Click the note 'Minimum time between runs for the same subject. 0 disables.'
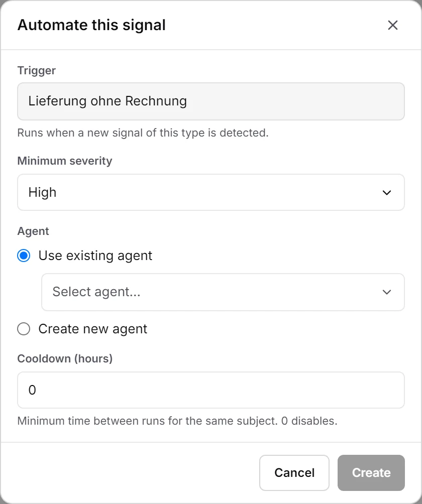Image resolution: width=422 pixels, height=504 pixels. pos(177,421)
